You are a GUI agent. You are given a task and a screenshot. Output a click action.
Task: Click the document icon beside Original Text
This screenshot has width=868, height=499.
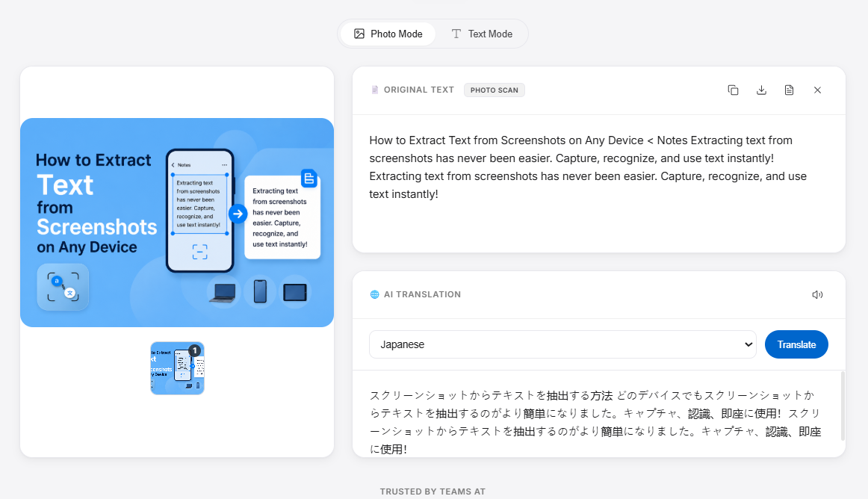click(x=375, y=90)
